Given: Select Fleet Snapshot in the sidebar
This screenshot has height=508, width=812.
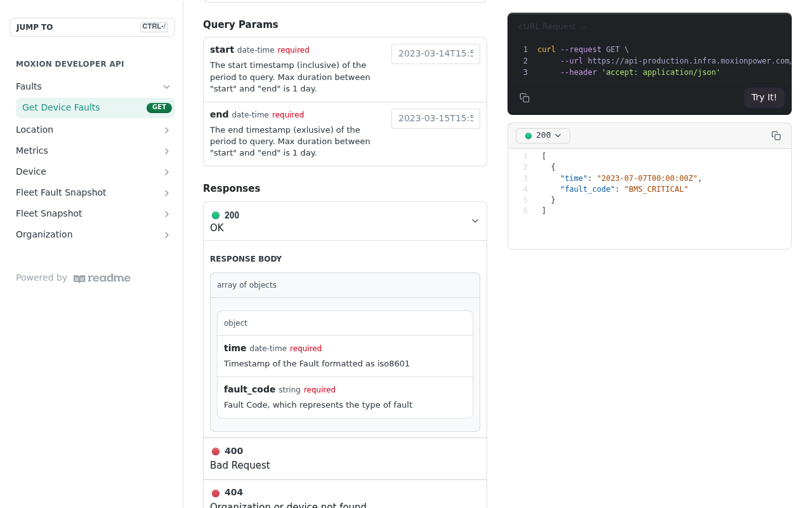Looking at the screenshot, I should [x=49, y=213].
